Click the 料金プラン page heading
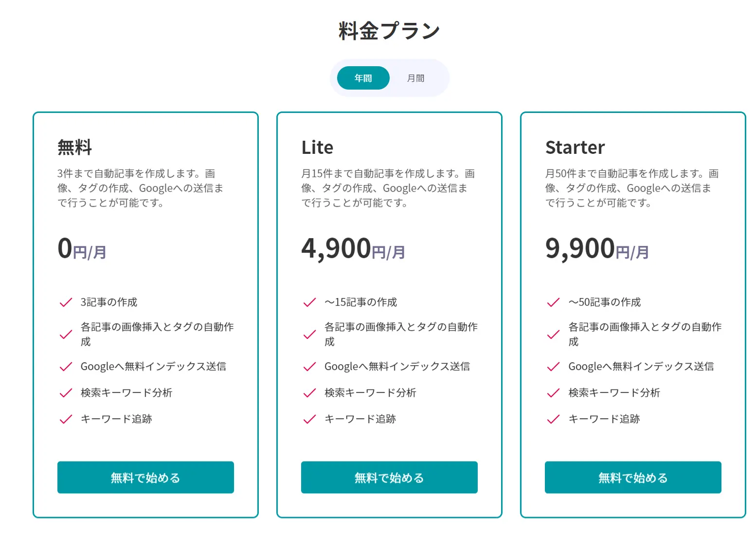Viewport: 756px width, 539px height. coord(389,31)
